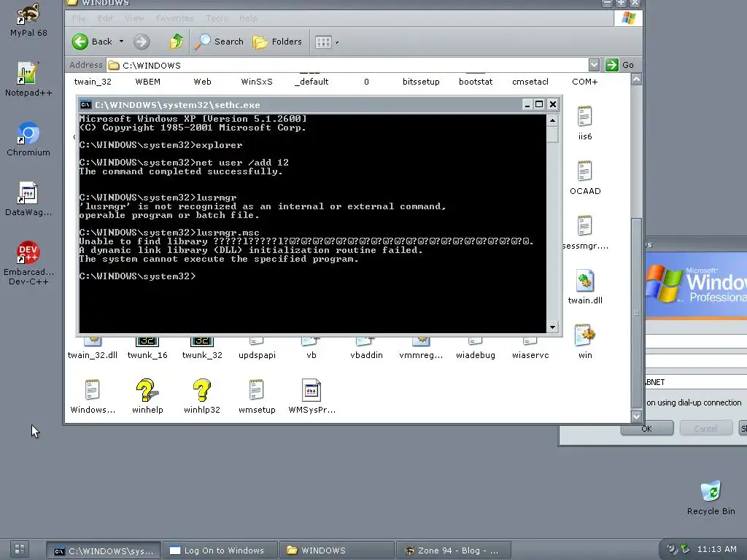Click the C:\WINDOWS address field
The image size is (747, 560).
point(348,65)
